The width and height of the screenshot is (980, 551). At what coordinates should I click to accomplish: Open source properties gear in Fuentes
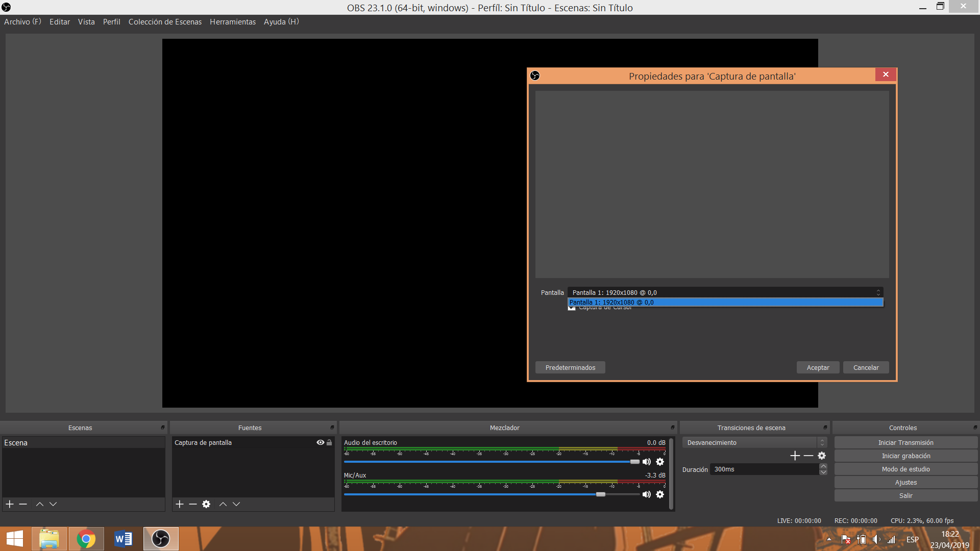(x=206, y=504)
